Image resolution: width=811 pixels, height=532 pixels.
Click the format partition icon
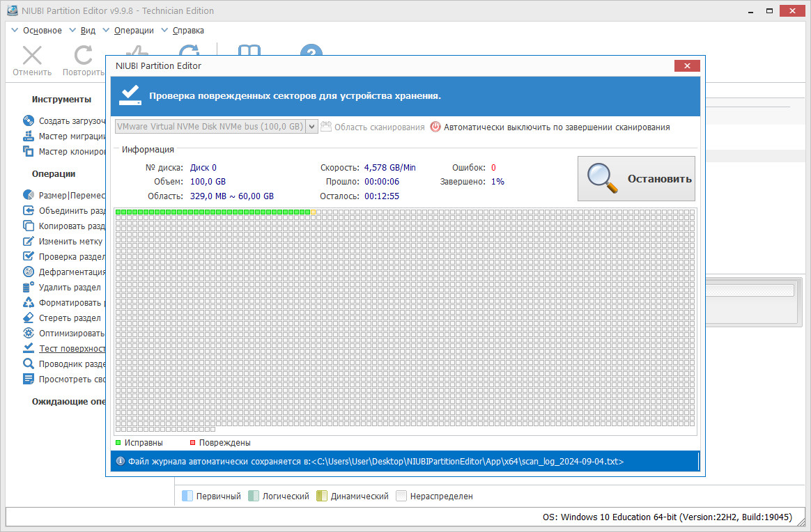(x=29, y=302)
